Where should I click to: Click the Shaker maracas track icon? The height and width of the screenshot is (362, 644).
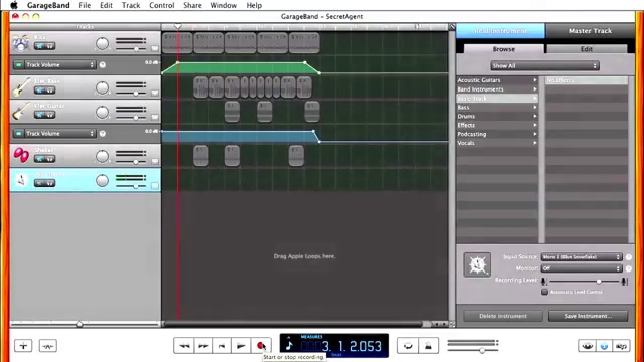(21, 155)
